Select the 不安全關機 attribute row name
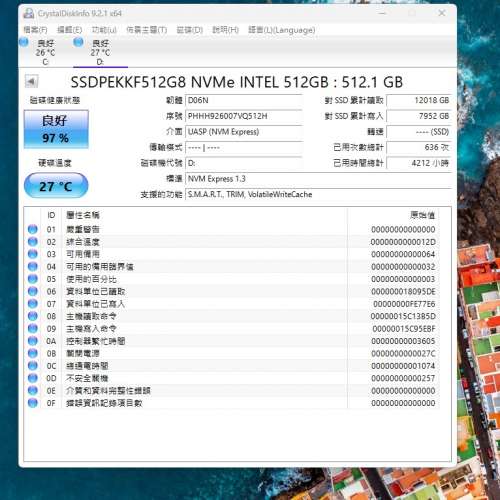This screenshot has width=500, height=500. (87, 378)
